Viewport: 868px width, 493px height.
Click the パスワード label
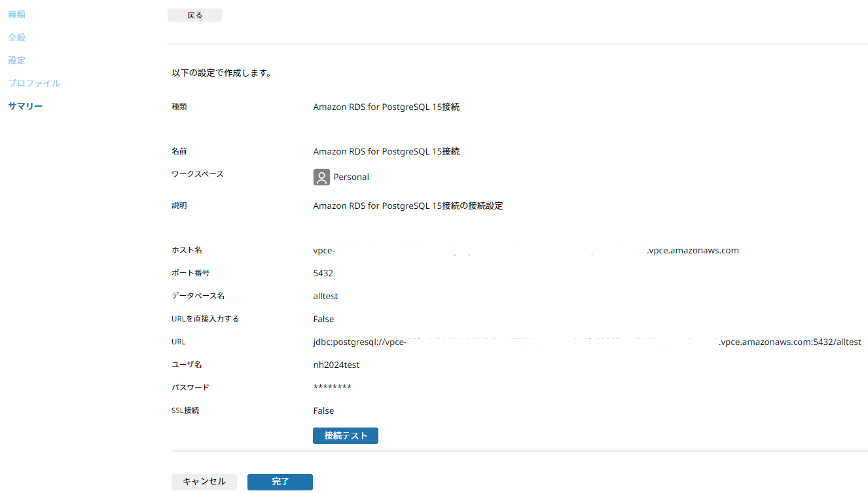point(190,388)
